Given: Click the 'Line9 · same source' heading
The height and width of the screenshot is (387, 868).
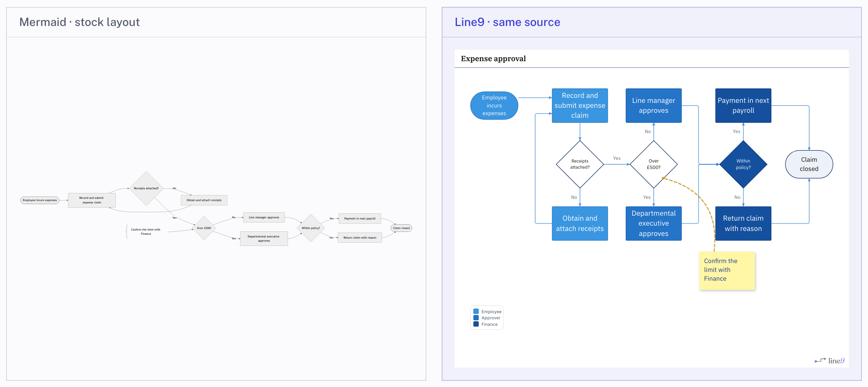Looking at the screenshot, I should click(x=507, y=22).
